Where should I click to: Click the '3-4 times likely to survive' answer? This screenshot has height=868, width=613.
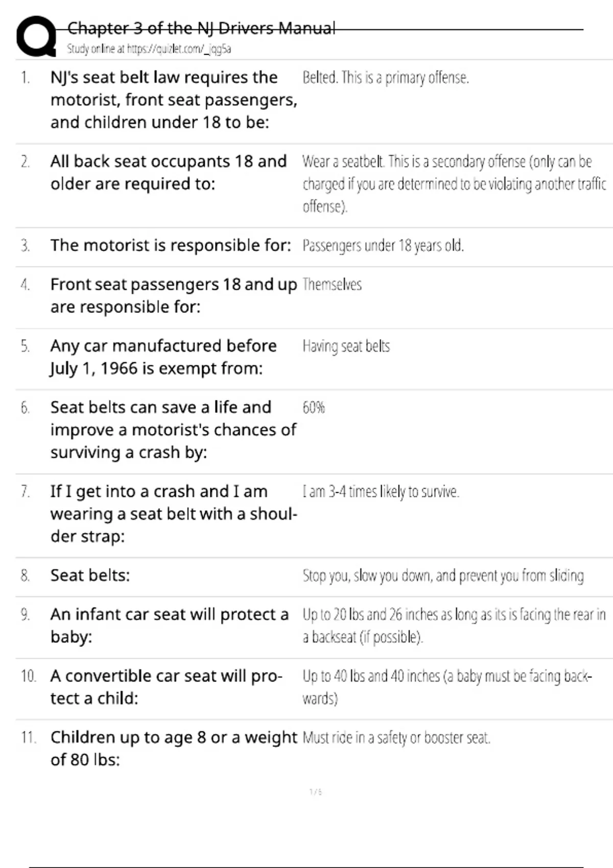(x=381, y=492)
